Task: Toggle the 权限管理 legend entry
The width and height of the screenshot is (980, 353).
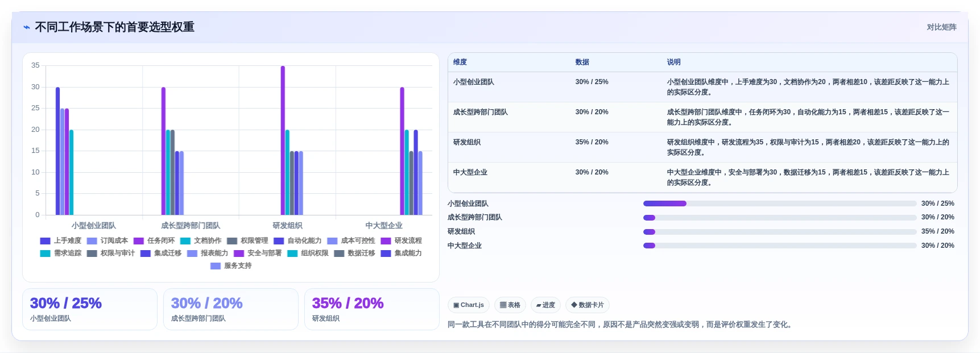Action: pyautogui.click(x=247, y=241)
